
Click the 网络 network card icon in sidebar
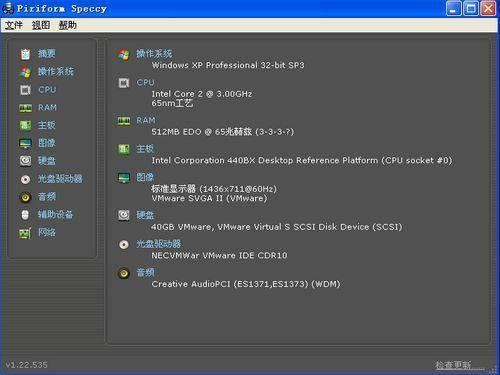25,233
